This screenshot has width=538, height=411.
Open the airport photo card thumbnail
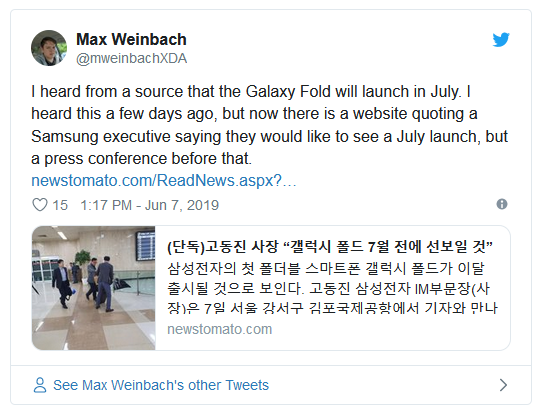[x=94, y=288]
